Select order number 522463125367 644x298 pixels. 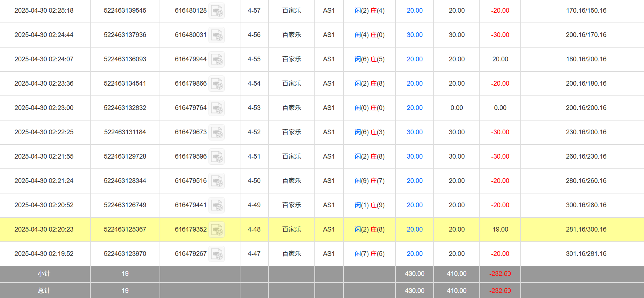tap(125, 229)
